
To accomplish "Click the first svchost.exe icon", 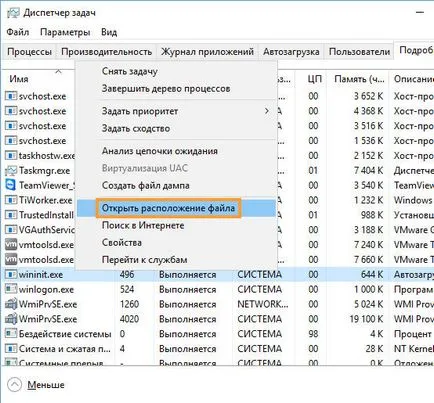I will point(11,96).
